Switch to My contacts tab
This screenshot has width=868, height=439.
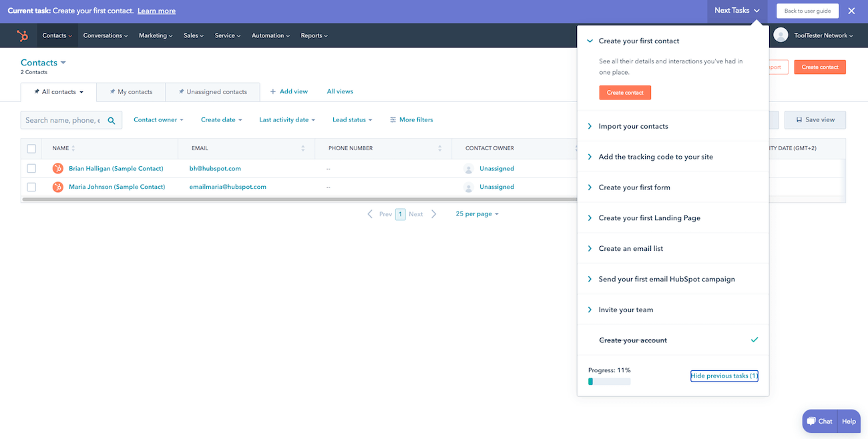pos(131,92)
